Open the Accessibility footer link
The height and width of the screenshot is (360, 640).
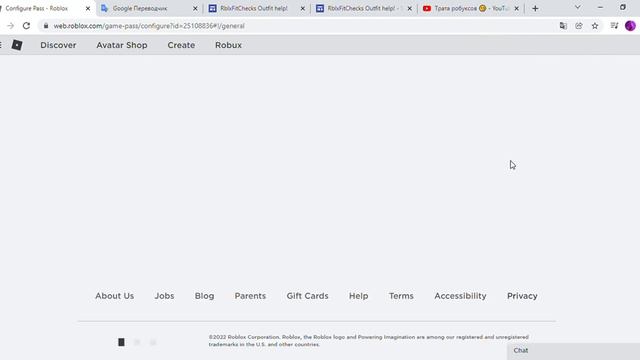[x=460, y=296]
